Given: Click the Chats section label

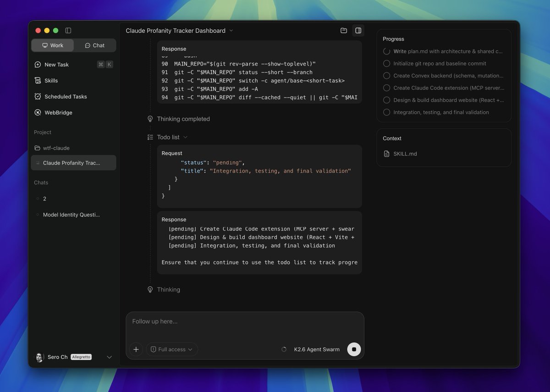Looking at the screenshot, I should coord(41,183).
